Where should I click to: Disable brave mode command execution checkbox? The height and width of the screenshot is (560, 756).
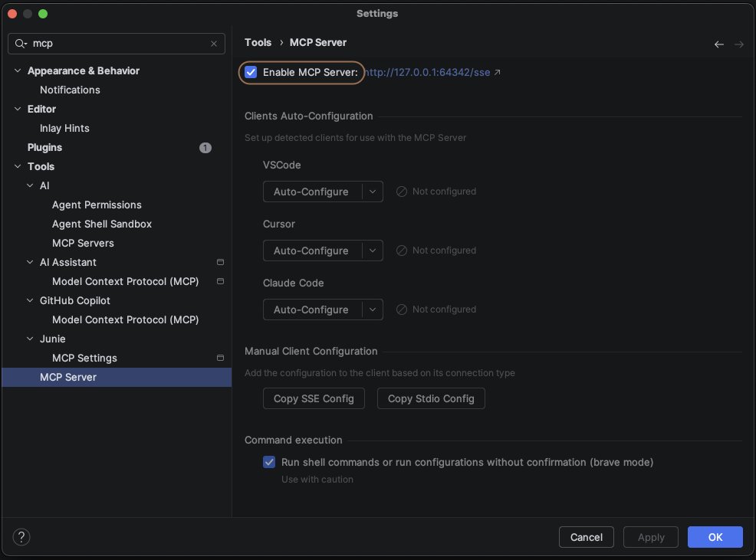click(269, 462)
